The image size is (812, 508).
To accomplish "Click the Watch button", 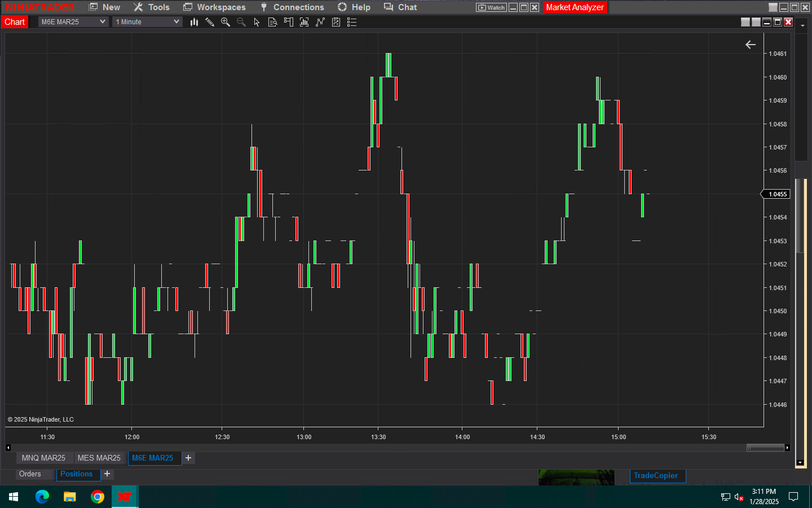I will tap(491, 7).
